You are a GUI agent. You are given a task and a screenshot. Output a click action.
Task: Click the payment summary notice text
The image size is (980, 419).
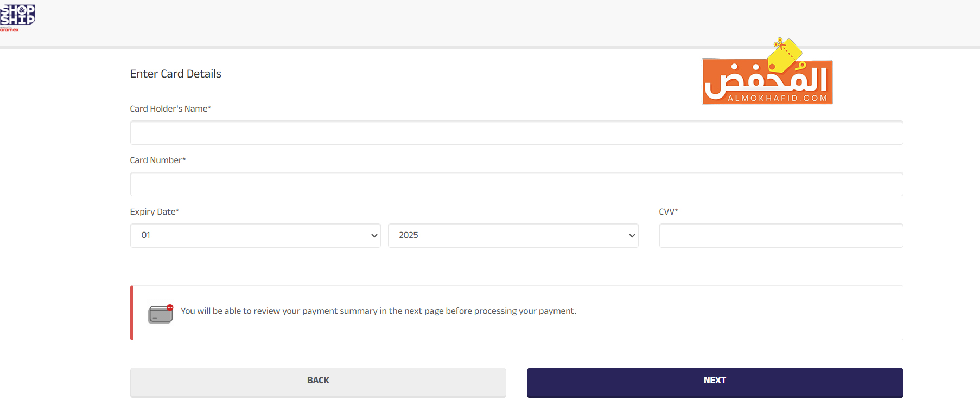[378, 311]
